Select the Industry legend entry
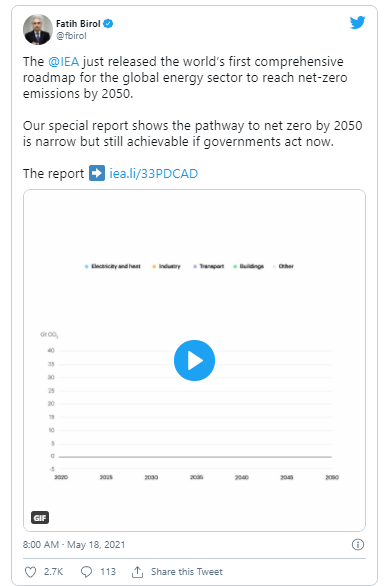 pyautogui.click(x=166, y=266)
